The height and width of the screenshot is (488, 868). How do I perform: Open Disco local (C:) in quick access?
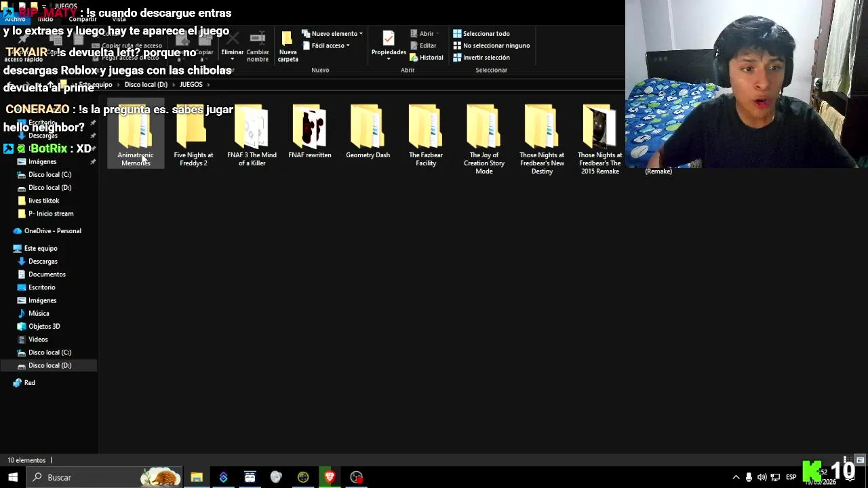pos(49,174)
